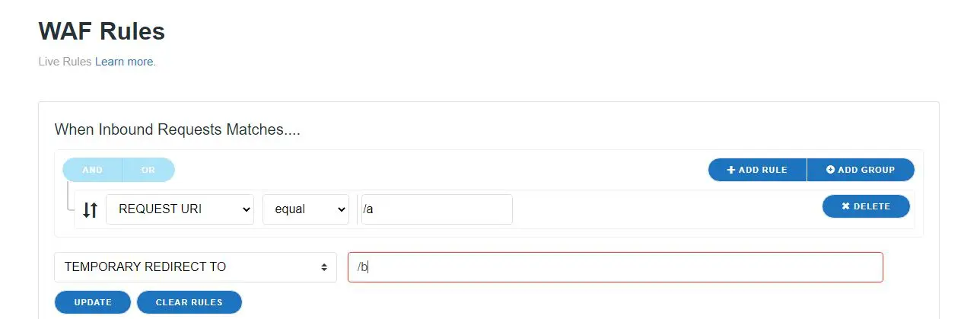Click the plus-circle icon on Add Group
This screenshot has height=319, width=980.
coord(830,170)
